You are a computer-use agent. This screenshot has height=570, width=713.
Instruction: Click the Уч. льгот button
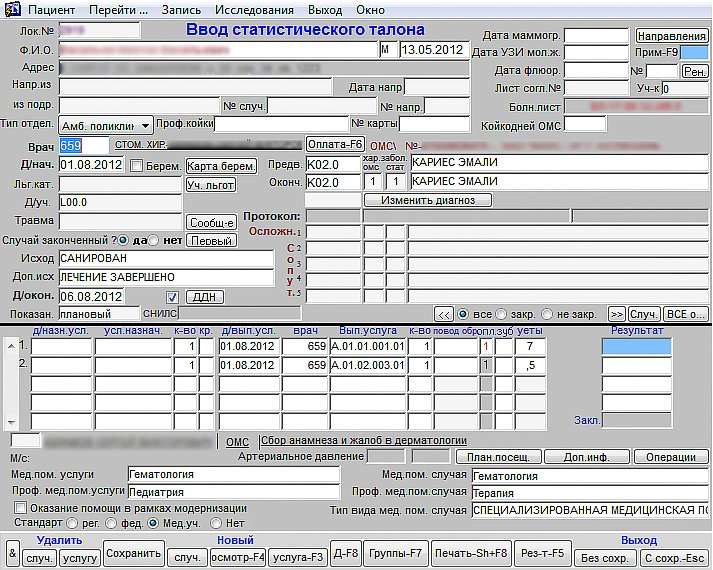pyautogui.click(x=211, y=185)
